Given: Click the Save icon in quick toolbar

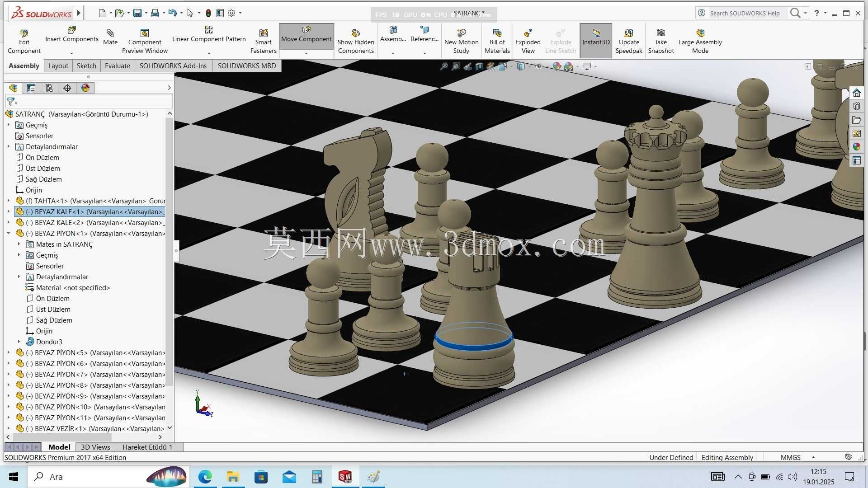Looking at the screenshot, I should [x=137, y=13].
